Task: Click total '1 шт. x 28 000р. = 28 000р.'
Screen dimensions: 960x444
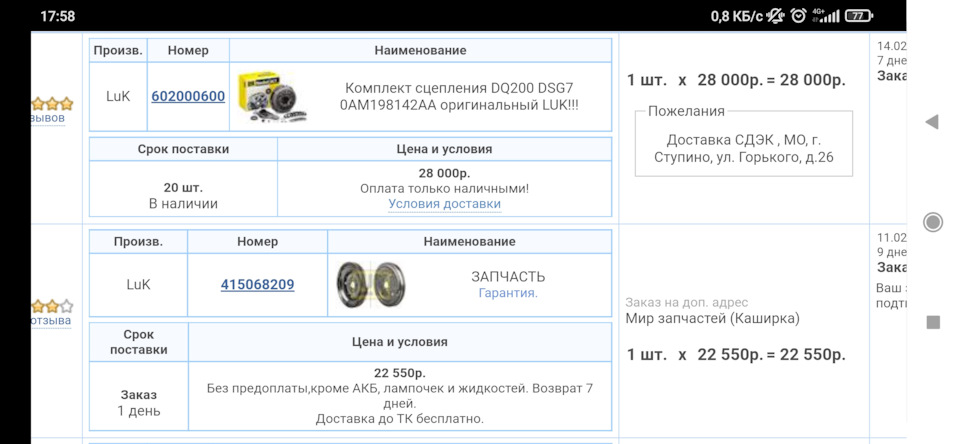Action: click(736, 80)
